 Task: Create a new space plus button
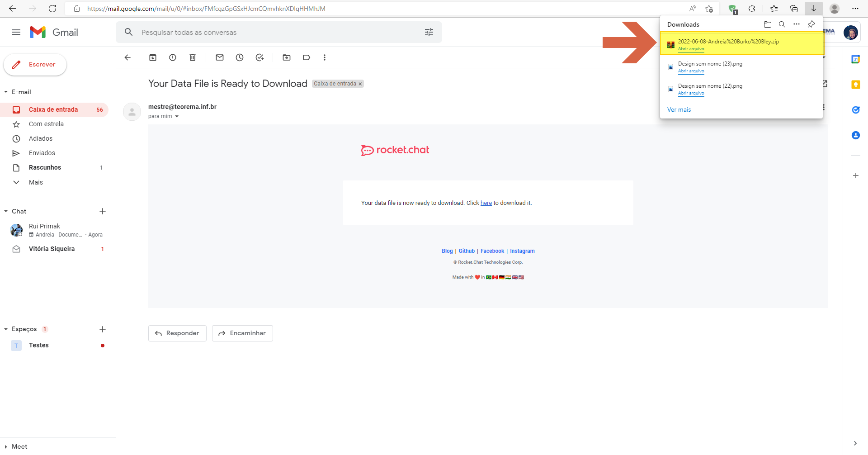click(x=103, y=329)
